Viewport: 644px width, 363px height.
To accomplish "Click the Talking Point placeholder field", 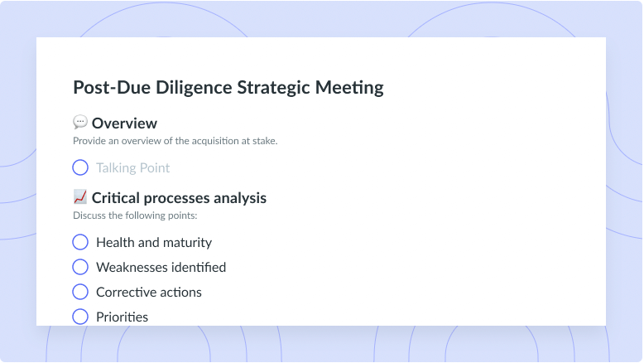I will pyautogui.click(x=132, y=167).
